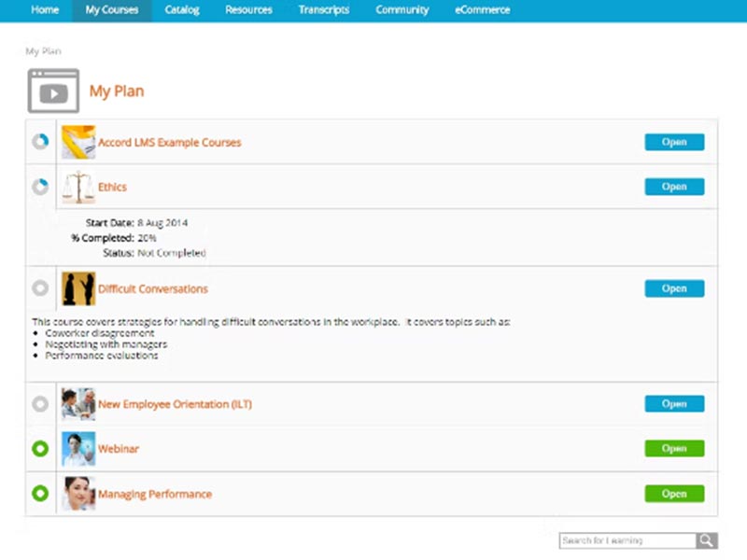
Task: Click the My Plan page heading
Action: (117, 91)
